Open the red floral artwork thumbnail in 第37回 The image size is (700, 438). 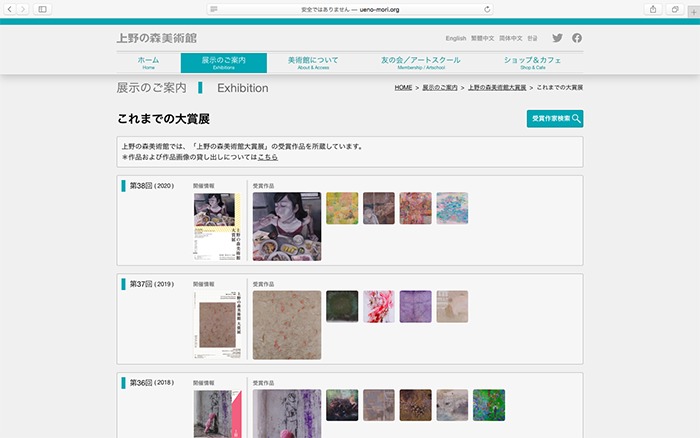pos(379,306)
